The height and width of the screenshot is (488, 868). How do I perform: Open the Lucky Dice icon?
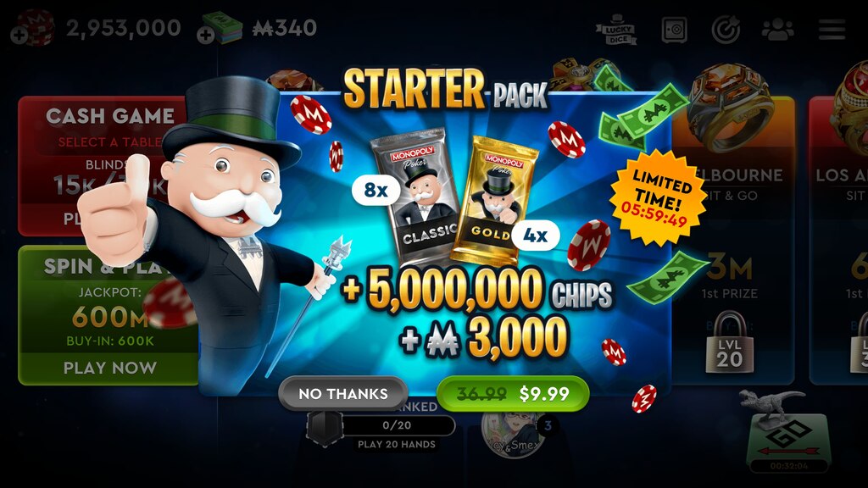(616, 30)
